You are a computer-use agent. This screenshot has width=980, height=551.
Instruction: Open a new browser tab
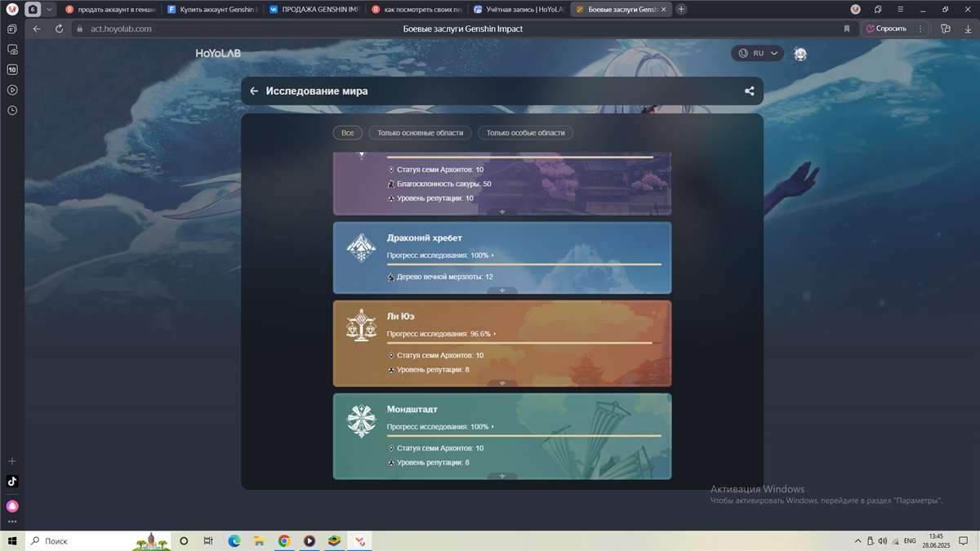pyautogui.click(x=682, y=9)
